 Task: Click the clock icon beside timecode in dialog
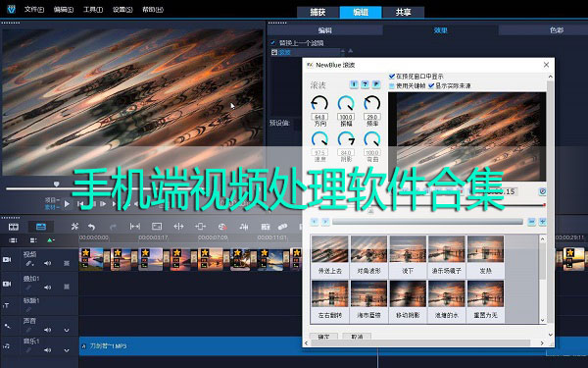542,191
